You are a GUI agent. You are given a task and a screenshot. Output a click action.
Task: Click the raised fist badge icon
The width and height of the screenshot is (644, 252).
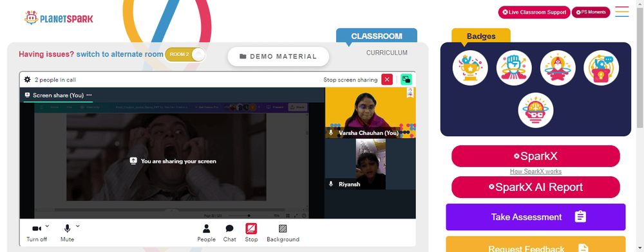coord(514,68)
